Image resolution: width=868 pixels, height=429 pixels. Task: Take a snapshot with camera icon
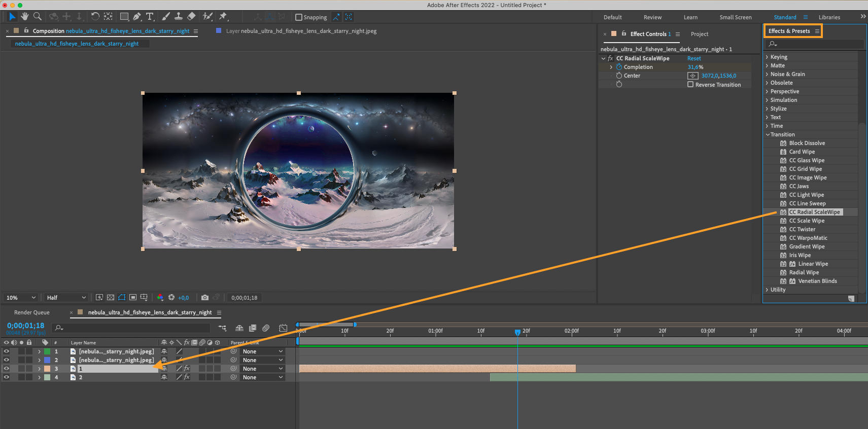click(205, 298)
